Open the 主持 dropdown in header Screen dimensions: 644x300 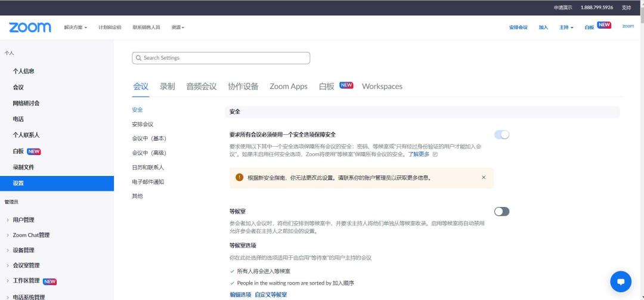566,27
